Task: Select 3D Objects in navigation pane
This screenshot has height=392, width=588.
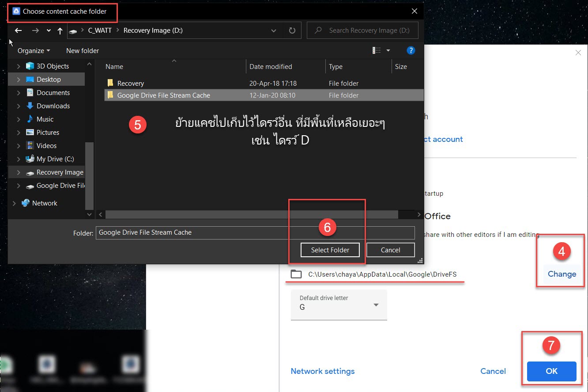Action: point(53,66)
